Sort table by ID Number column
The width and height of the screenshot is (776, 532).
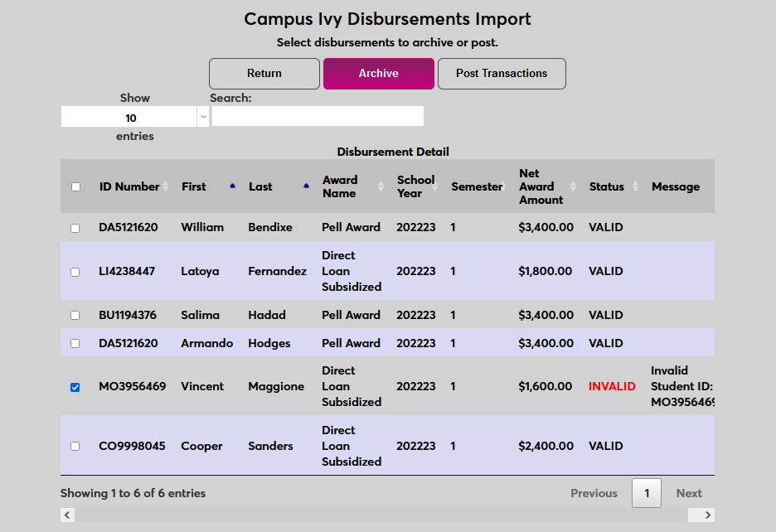(129, 186)
